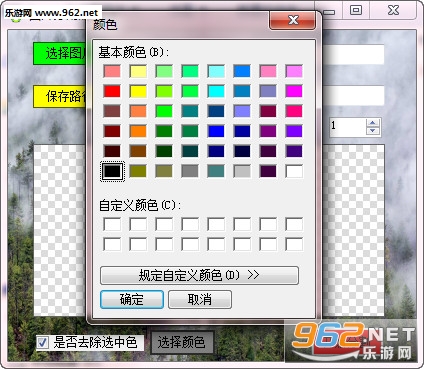The width and height of the screenshot is (424, 369).
Task: Select the light violet swatch ending first row
Action: point(294,71)
